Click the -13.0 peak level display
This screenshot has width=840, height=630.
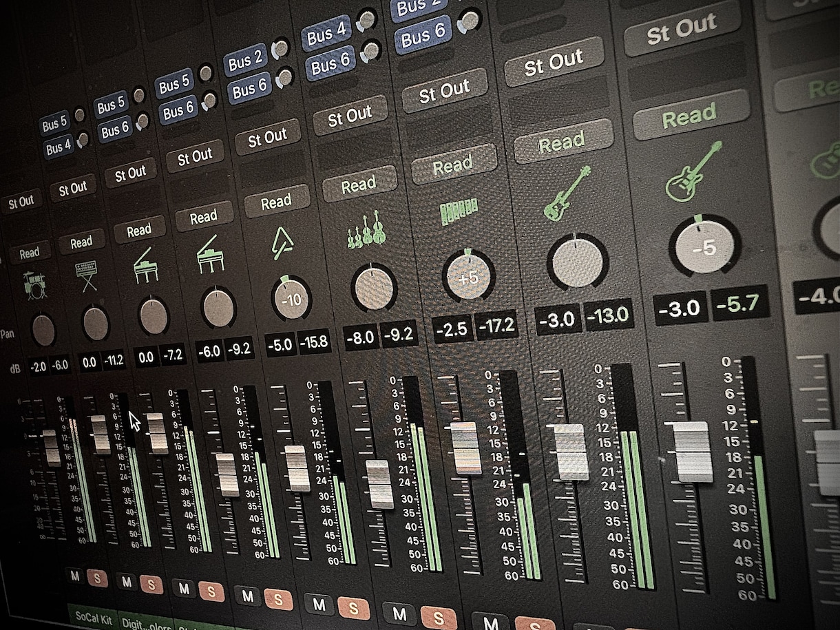coord(607,316)
